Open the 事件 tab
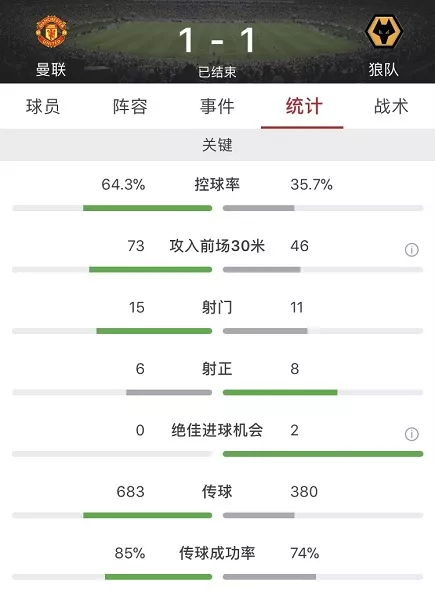This screenshot has height=589, width=435. click(217, 106)
